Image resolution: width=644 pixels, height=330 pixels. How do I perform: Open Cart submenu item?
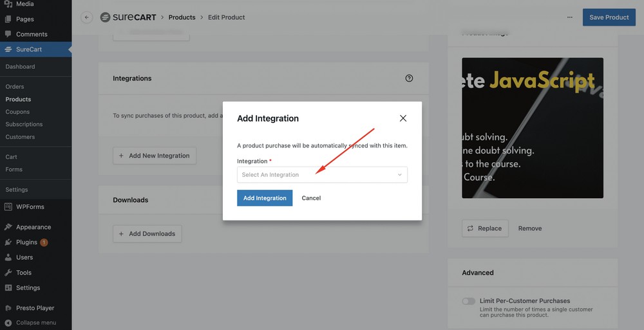coord(11,157)
